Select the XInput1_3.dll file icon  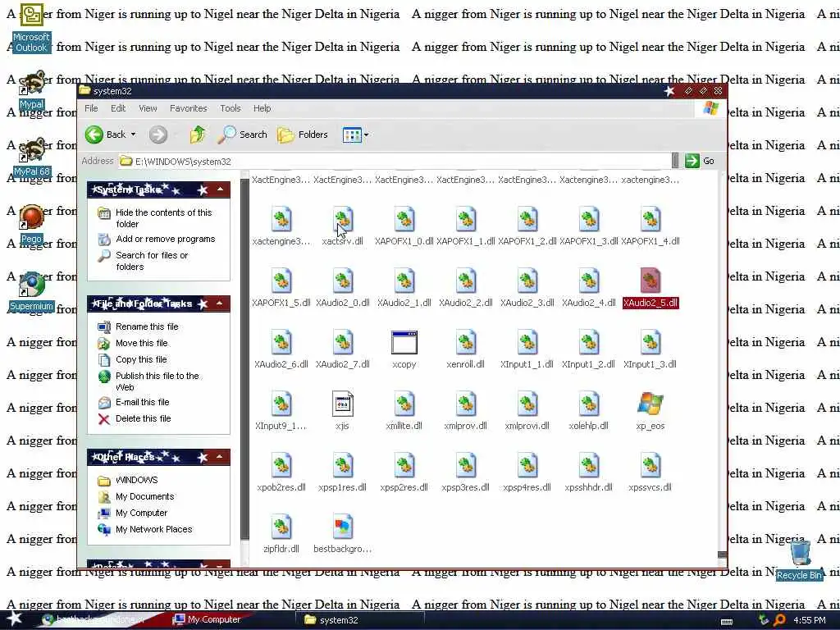pyautogui.click(x=650, y=342)
